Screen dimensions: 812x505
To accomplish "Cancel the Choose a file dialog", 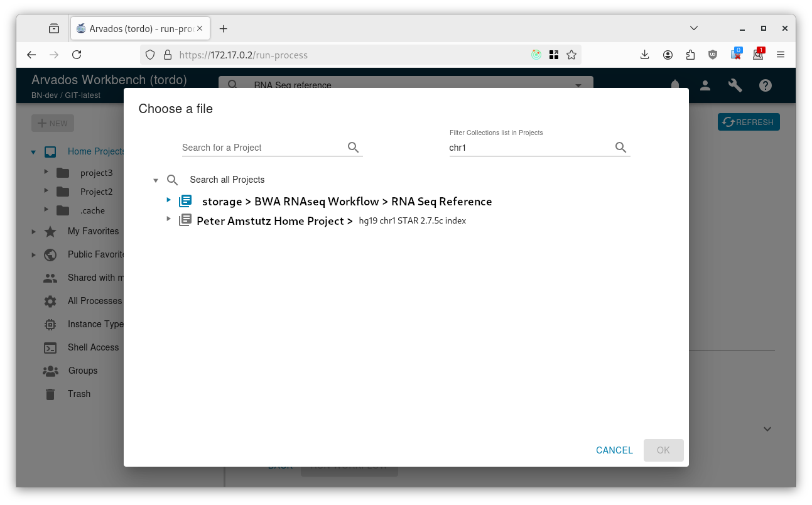I will coord(614,450).
